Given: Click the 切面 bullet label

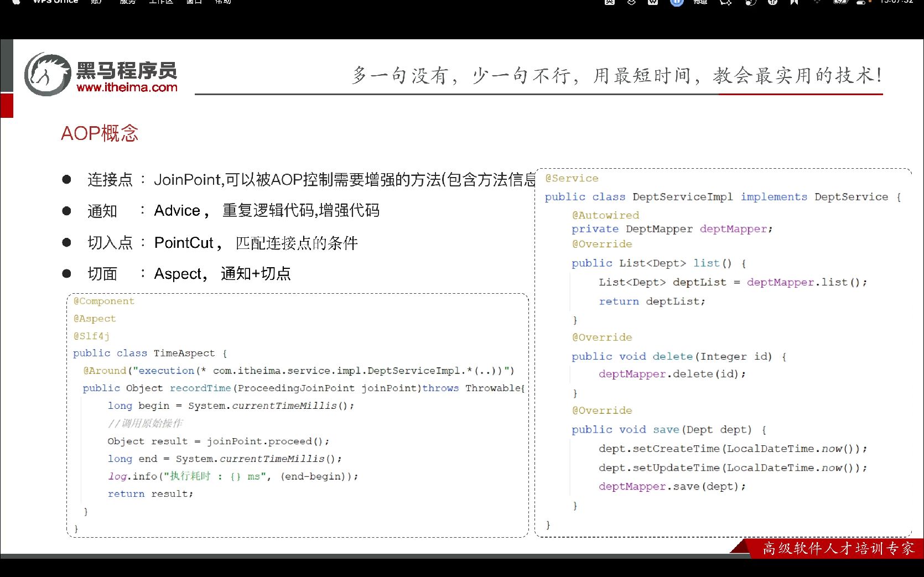Looking at the screenshot, I should pyautogui.click(x=102, y=274).
